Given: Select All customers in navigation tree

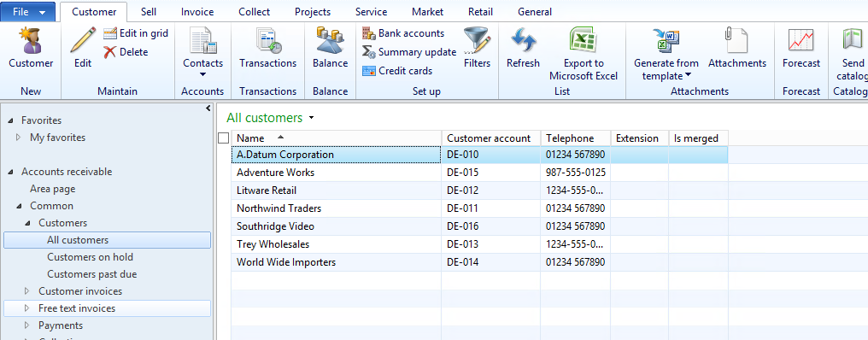Looking at the screenshot, I should (108, 240).
